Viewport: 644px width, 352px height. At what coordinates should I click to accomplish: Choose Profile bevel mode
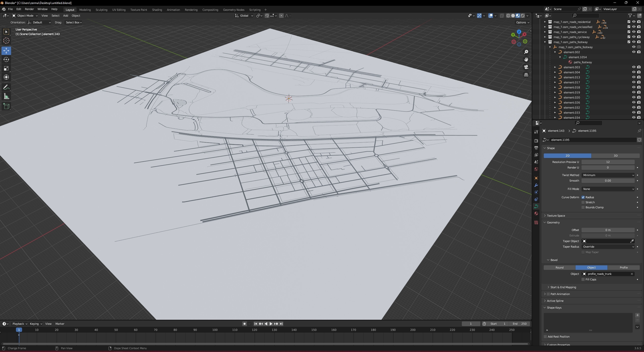(624, 268)
